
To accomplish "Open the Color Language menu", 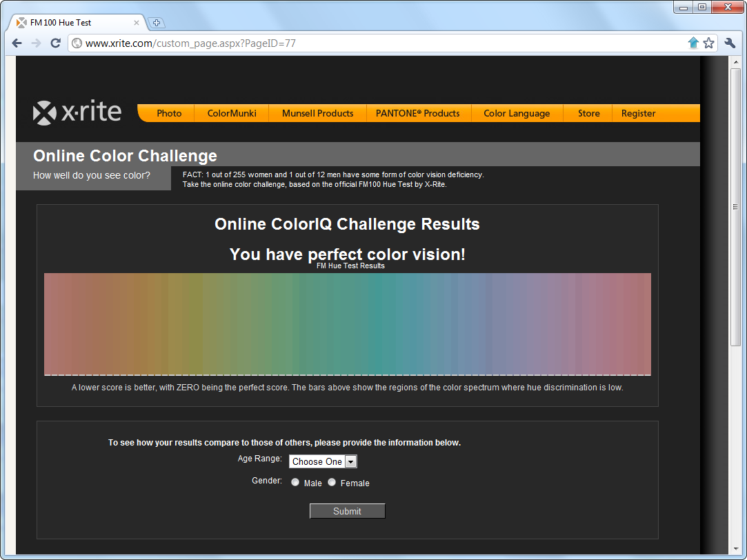I will point(517,114).
